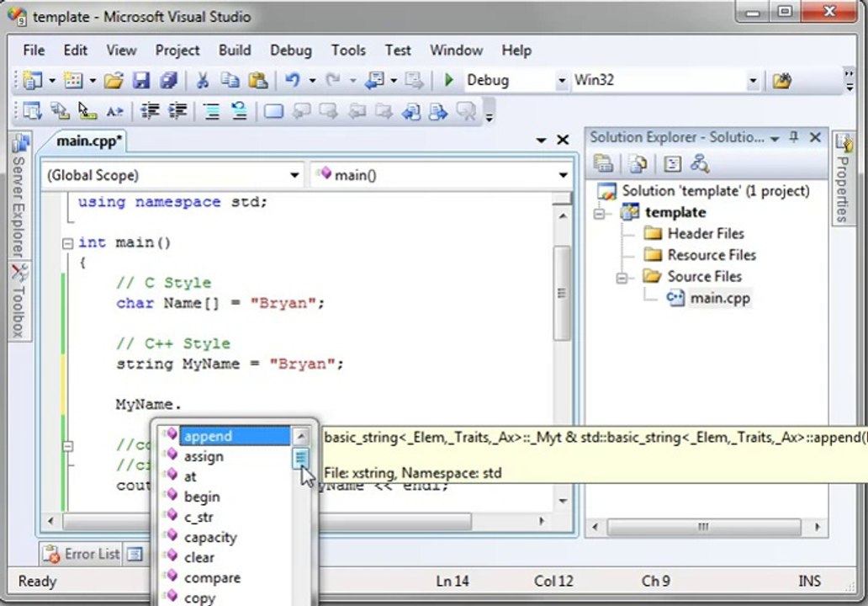Open the Error List panel tab

pyautogui.click(x=82, y=554)
